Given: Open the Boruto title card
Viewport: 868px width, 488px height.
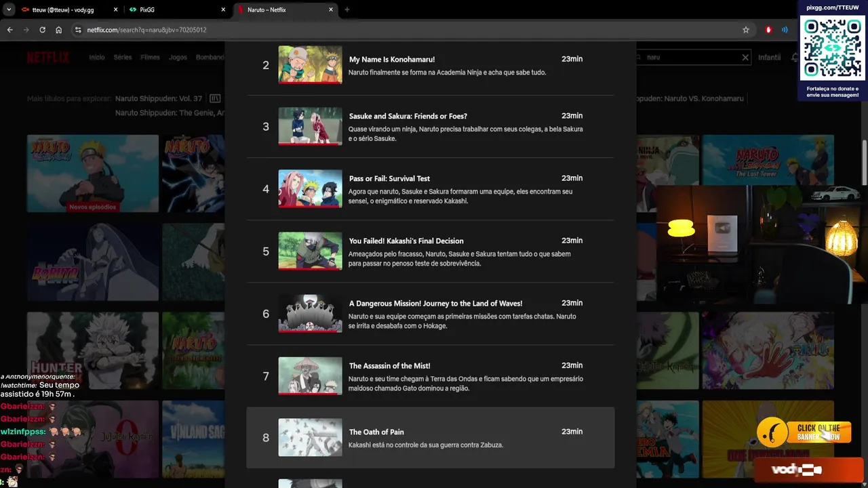Looking at the screenshot, I should (93, 262).
